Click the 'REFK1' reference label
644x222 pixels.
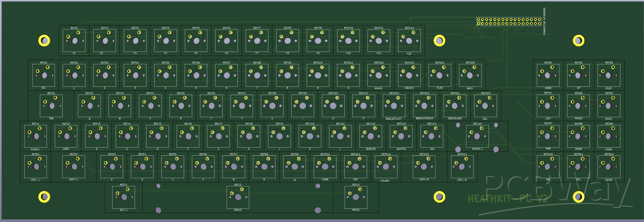pyautogui.click(x=36, y=154)
